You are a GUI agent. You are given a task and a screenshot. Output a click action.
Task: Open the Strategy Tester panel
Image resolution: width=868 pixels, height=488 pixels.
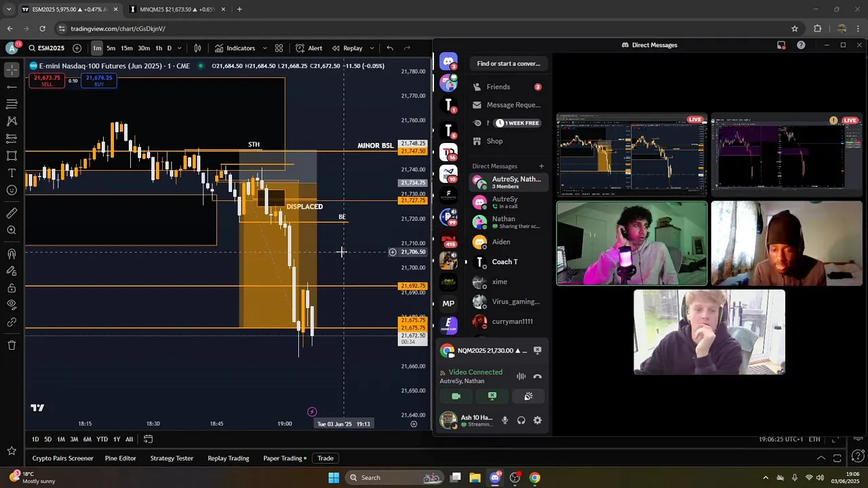(x=172, y=458)
